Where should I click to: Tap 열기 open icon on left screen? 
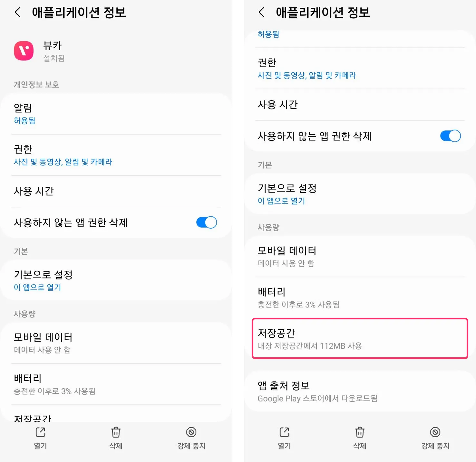41,432
